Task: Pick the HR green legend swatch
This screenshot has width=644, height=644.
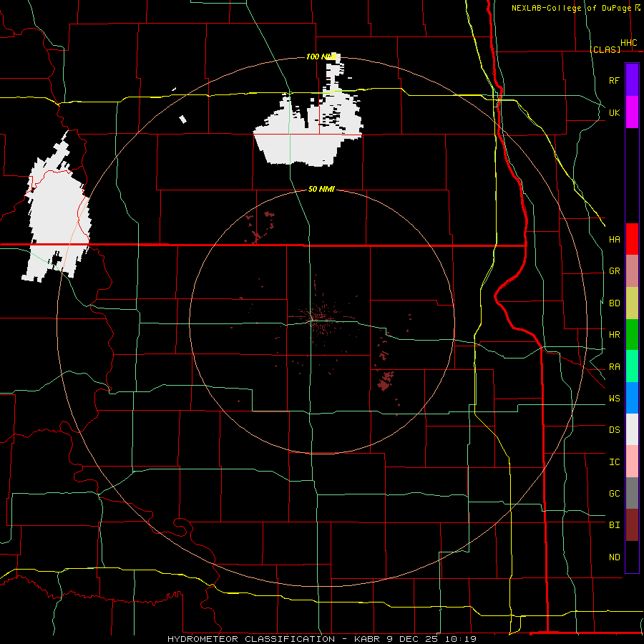Action: tap(632, 335)
